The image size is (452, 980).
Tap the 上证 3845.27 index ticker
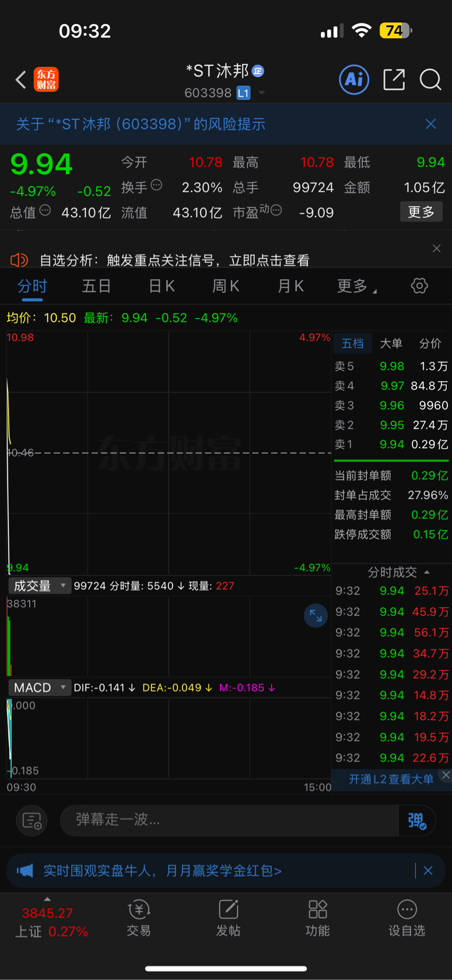pos(51,922)
